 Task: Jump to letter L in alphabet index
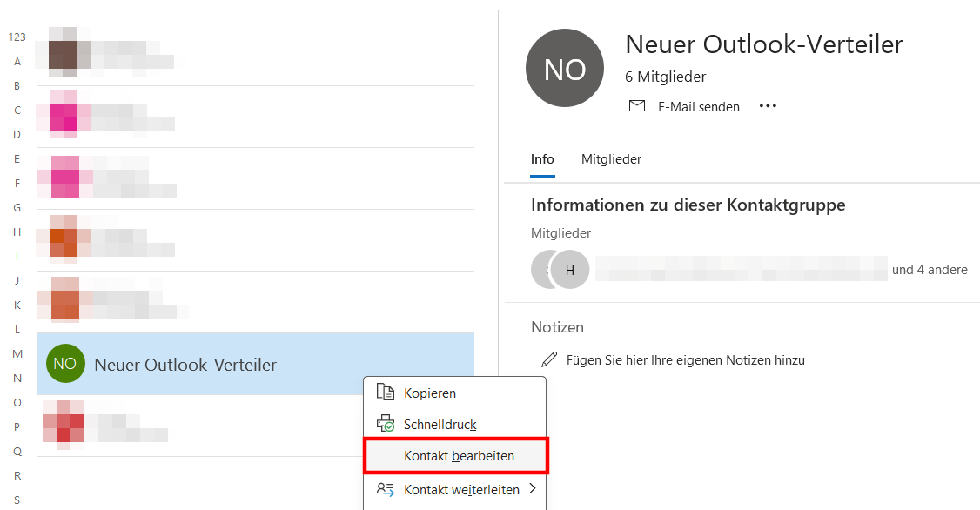(17, 329)
